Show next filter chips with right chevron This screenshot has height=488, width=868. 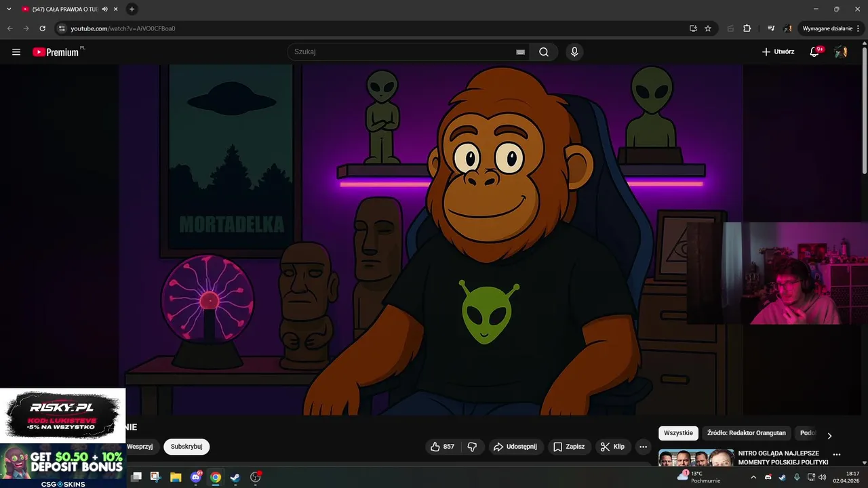[829, 435]
